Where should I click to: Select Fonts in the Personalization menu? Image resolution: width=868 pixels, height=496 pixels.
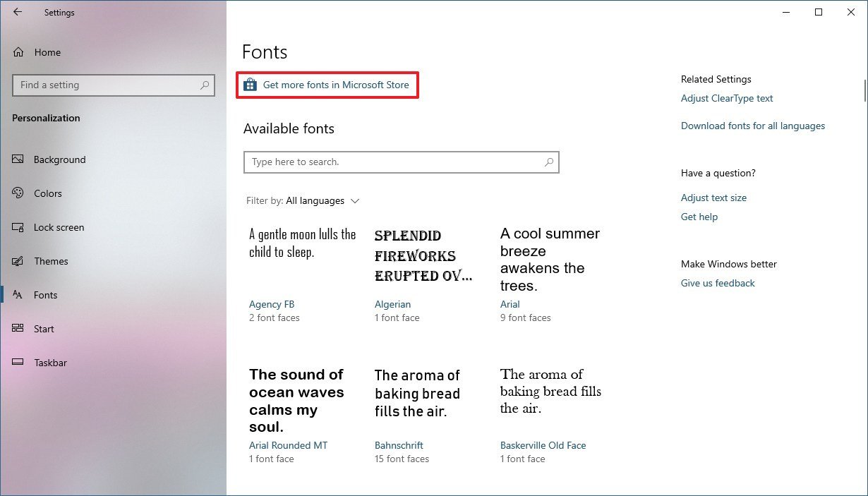tap(47, 295)
